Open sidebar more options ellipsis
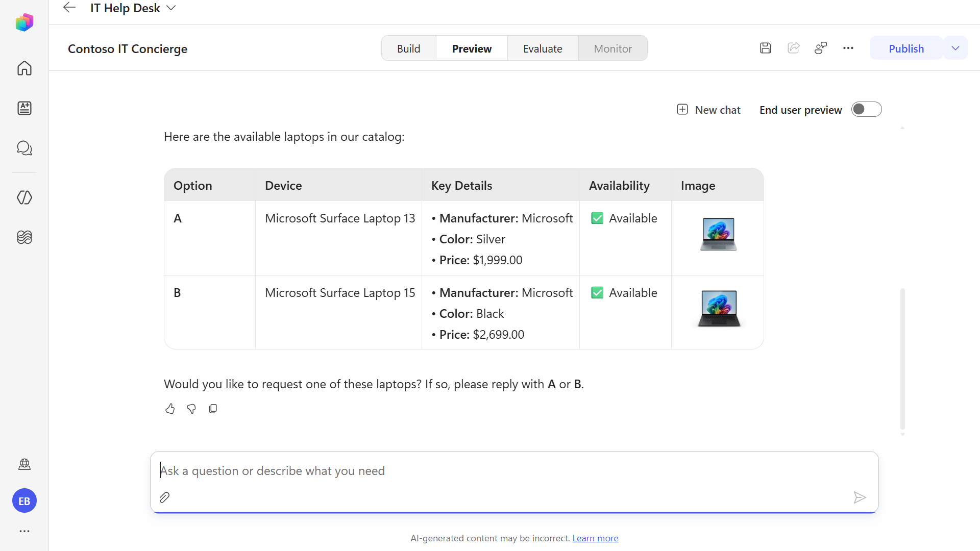 click(24, 531)
